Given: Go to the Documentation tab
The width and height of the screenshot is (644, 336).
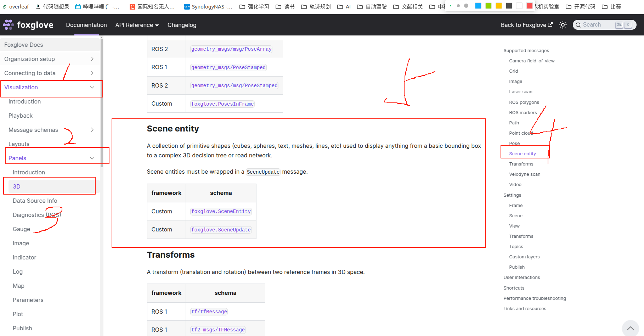Looking at the screenshot, I should point(86,25).
